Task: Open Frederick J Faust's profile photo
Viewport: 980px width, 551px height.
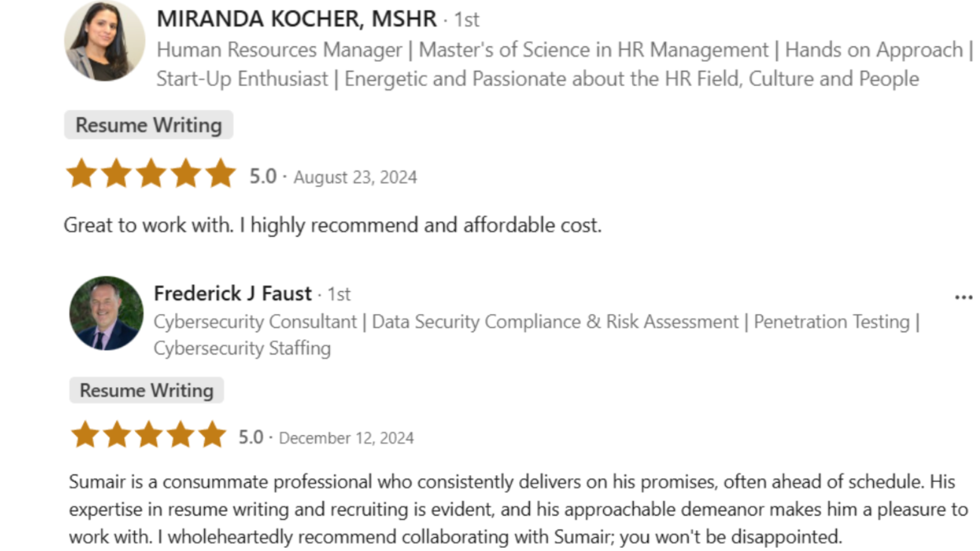Action: pos(106,313)
